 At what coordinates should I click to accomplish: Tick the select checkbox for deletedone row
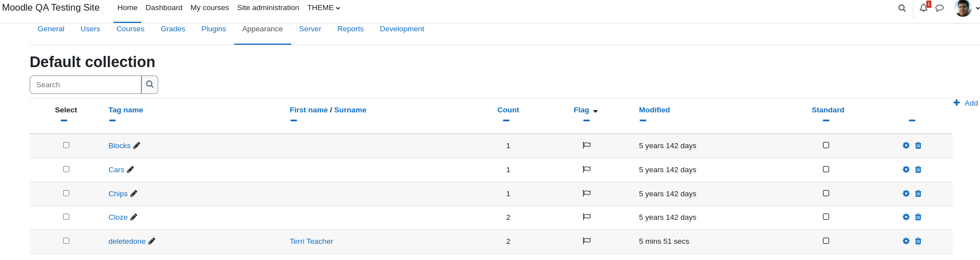point(66,240)
